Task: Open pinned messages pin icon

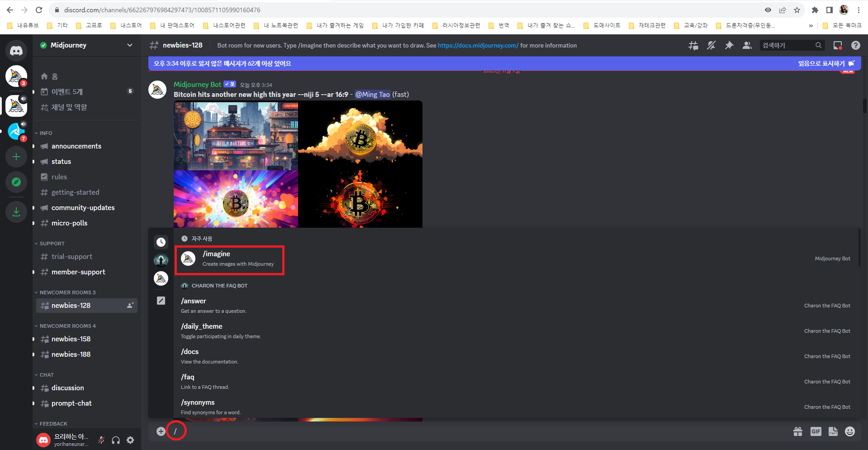Action: click(x=729, y=45)
